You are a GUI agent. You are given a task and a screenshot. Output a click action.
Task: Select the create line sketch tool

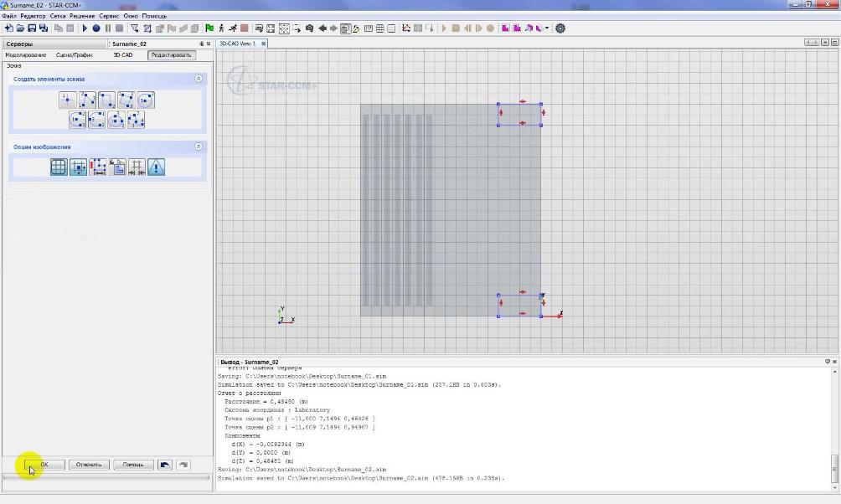[87, 100]
